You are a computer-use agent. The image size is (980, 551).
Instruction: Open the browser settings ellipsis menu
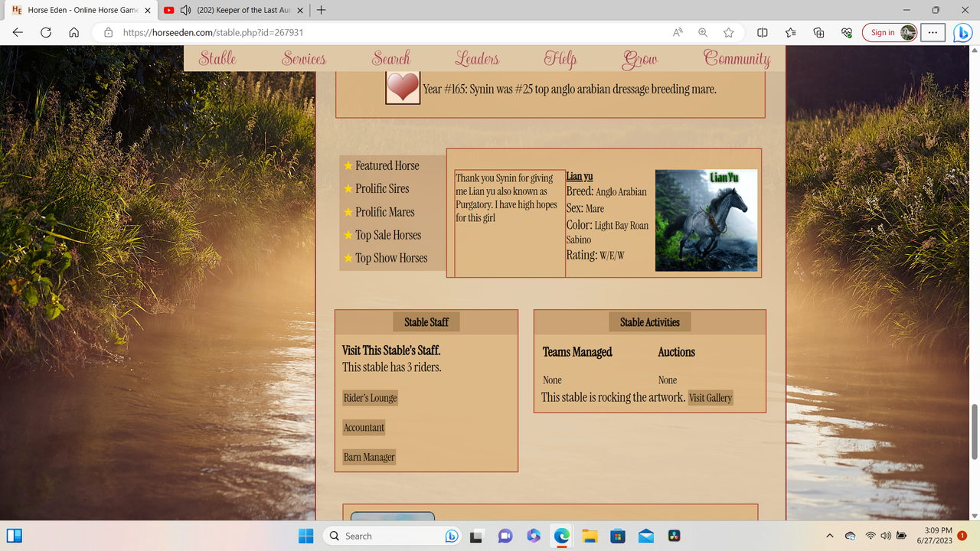pos(932,32)
